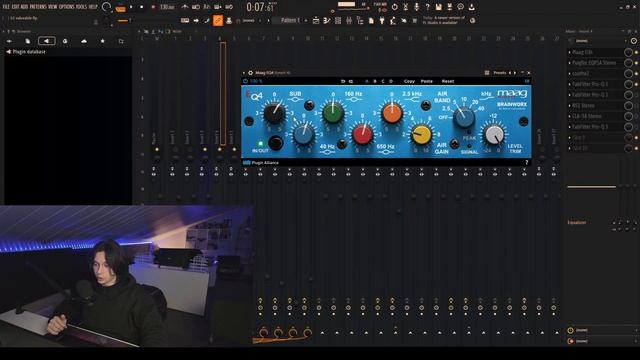
Task: Select the AIR BAND frequency knob
Action: (464, 117)
